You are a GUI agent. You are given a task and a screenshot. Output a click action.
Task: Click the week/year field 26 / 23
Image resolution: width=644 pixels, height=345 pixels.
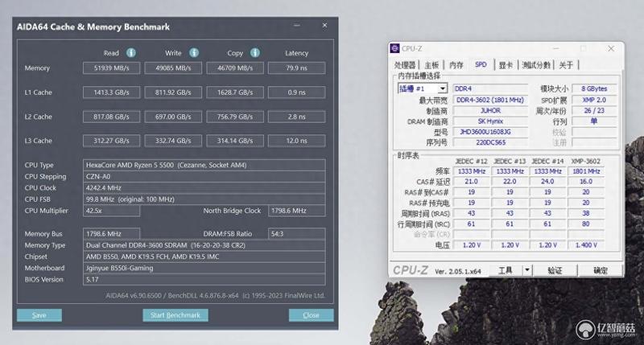[594, 110]
